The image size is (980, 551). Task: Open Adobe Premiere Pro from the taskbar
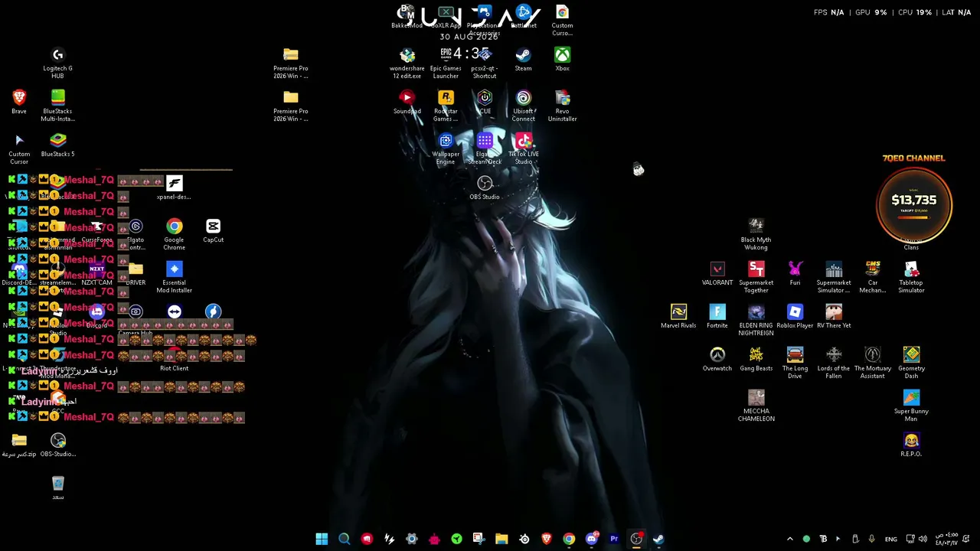click(614, 539)
